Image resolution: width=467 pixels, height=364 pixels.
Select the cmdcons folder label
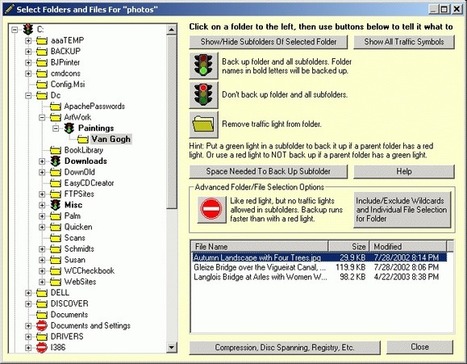click(65, 73)
